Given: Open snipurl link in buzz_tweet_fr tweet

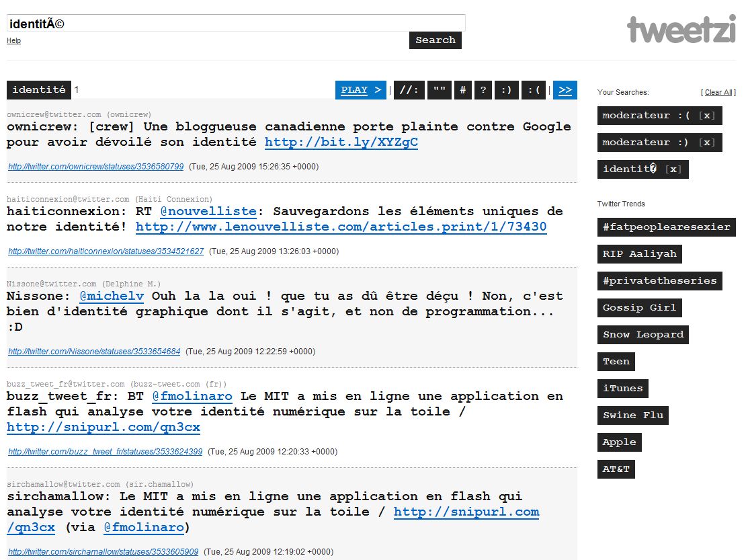Looking at the screenshot, I should pyautogui.click(x=103, y=427).
